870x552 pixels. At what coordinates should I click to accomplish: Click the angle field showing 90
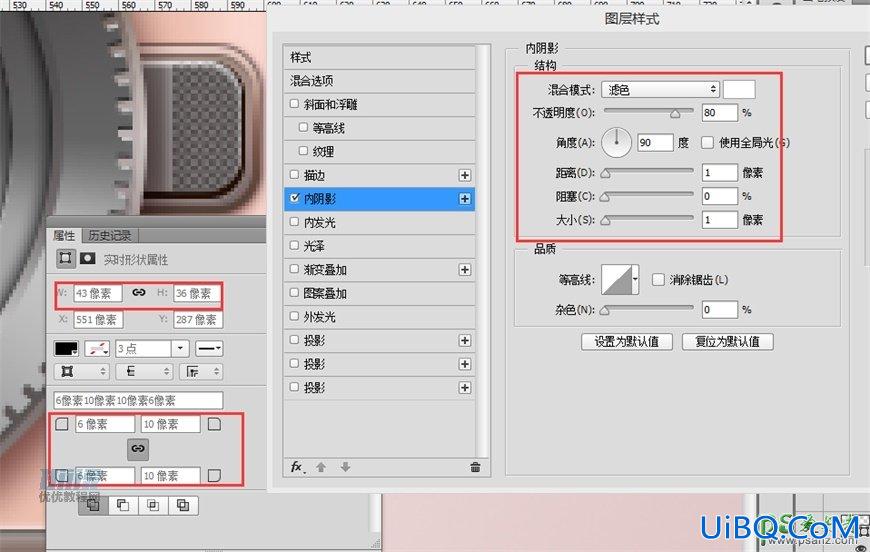click(655, 143)
